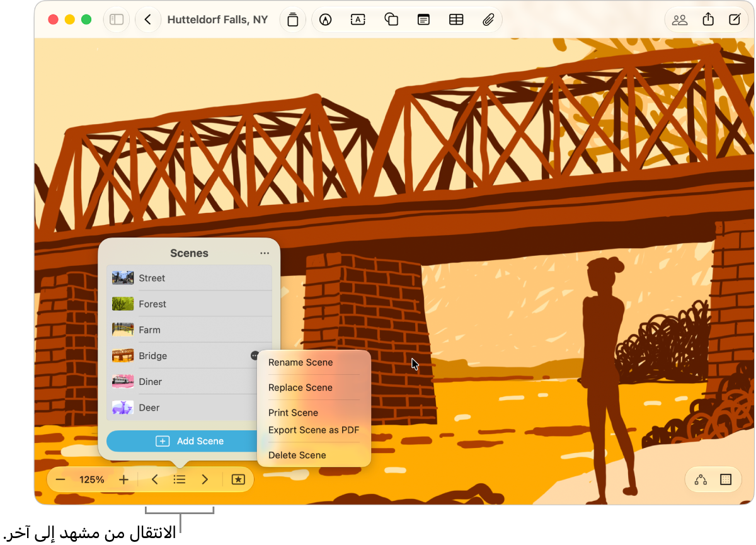Open the shapes library

click(391, 20)
